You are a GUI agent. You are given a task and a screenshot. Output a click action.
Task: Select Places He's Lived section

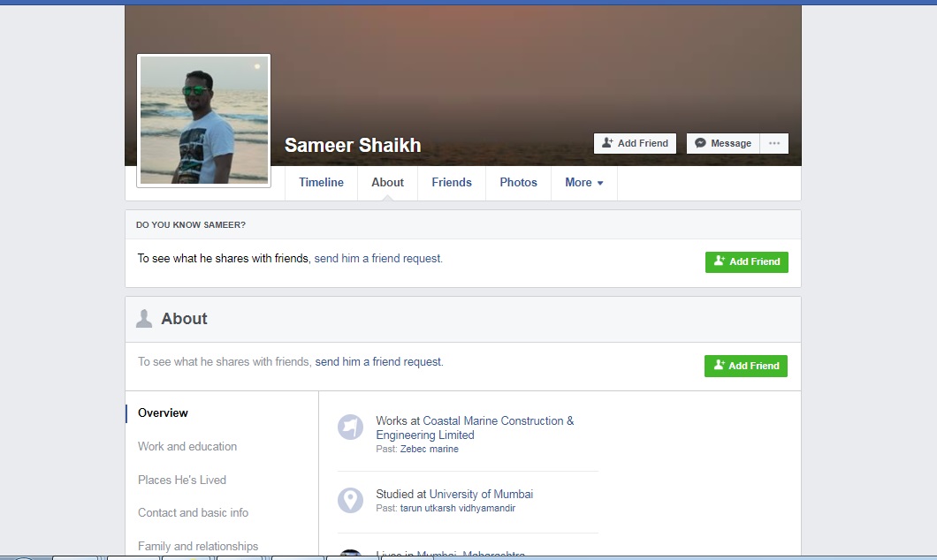(182, 480)
